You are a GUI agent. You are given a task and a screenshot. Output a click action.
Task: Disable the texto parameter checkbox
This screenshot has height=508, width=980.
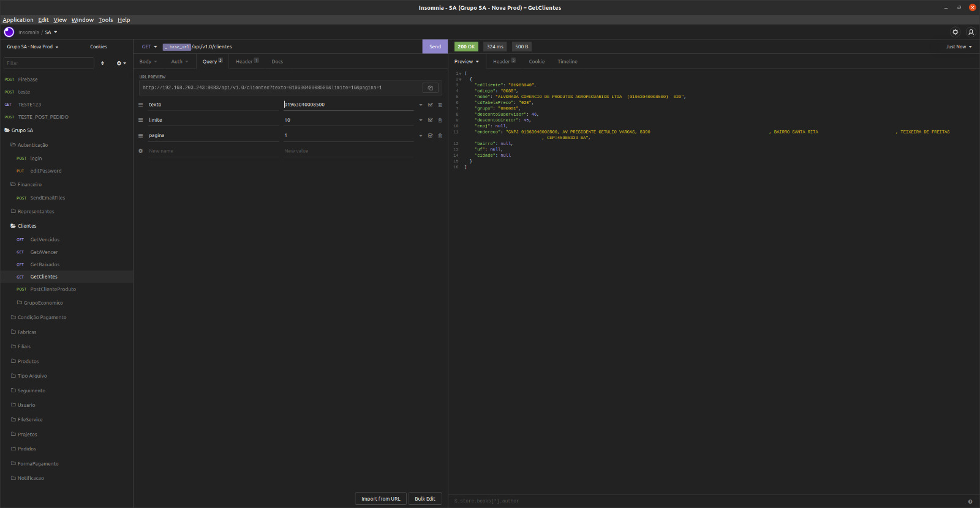(x=430, y=105)
